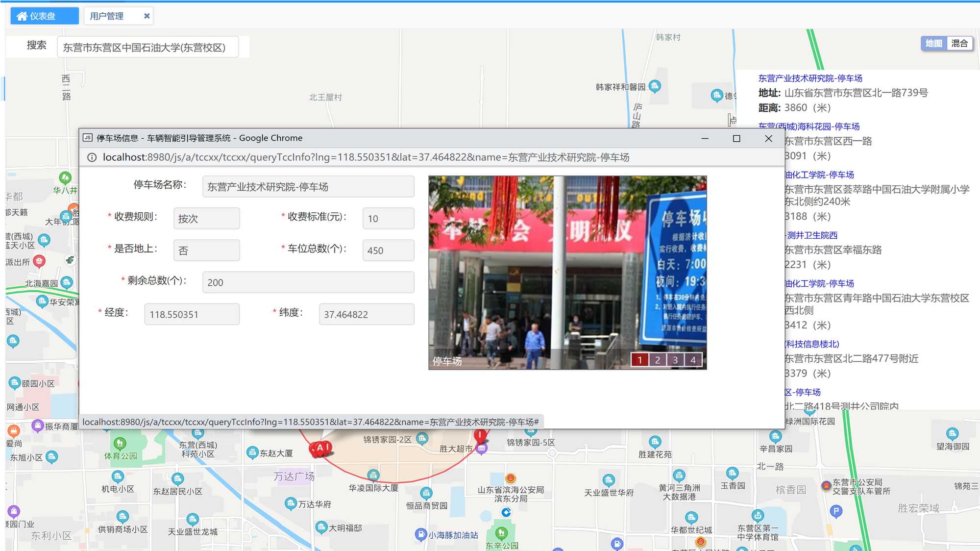Close the 用户管理 tab with X icon
The height and width of the screenshot is (551, 980).
[x=147, y=16]
